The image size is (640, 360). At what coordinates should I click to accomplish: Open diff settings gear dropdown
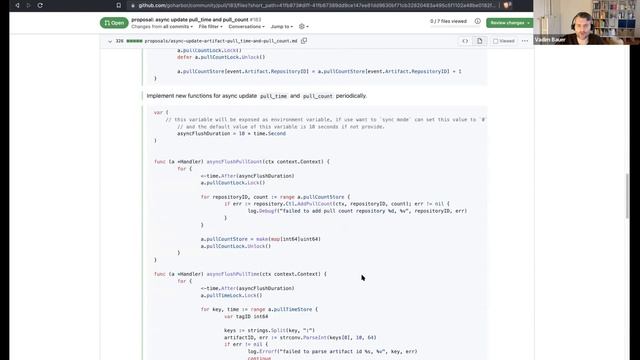coord(303,27)
